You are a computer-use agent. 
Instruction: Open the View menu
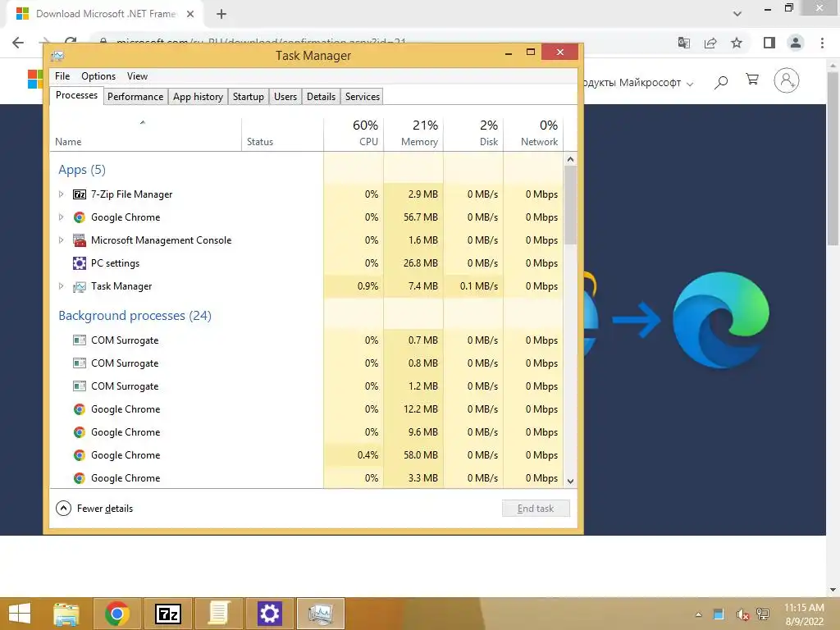tap(137, 76)
